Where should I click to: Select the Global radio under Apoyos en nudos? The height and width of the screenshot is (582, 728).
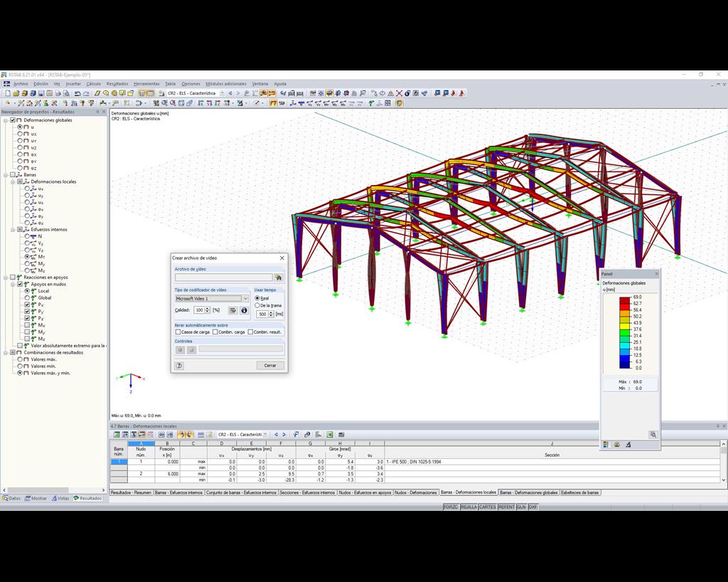coord(27,297)
